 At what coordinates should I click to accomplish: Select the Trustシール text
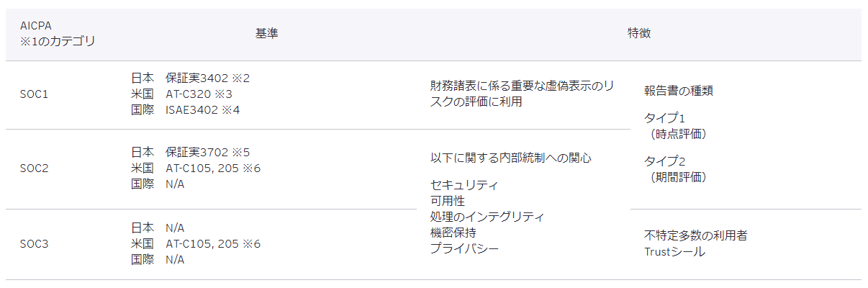[x=674, y=252]
